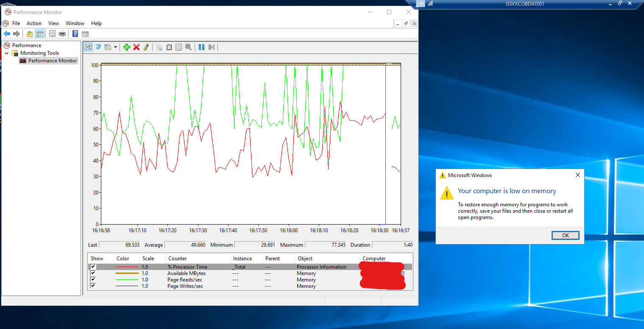Freeze display with the Pause icon

[201, 47]
